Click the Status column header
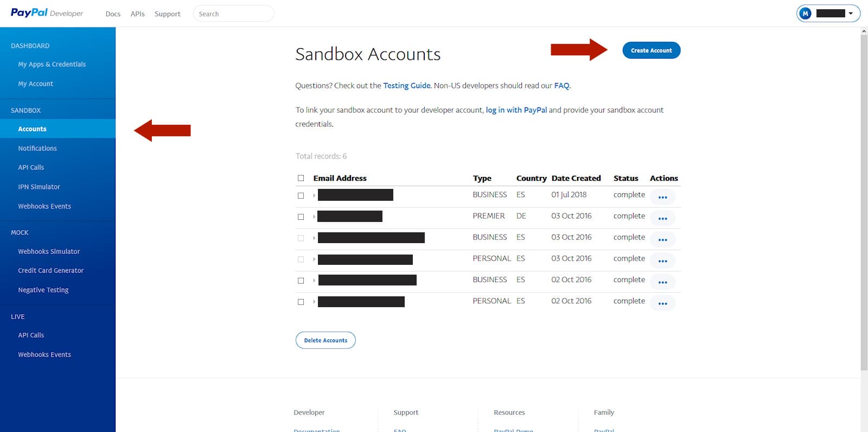868x432 pixels. [626, 178]
